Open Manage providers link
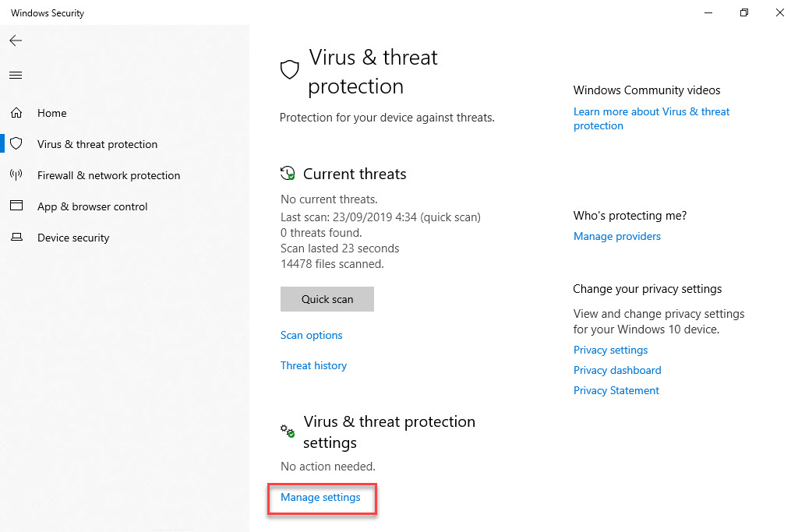Viewport: 798px width, 532px height. (x=617, y=236)
